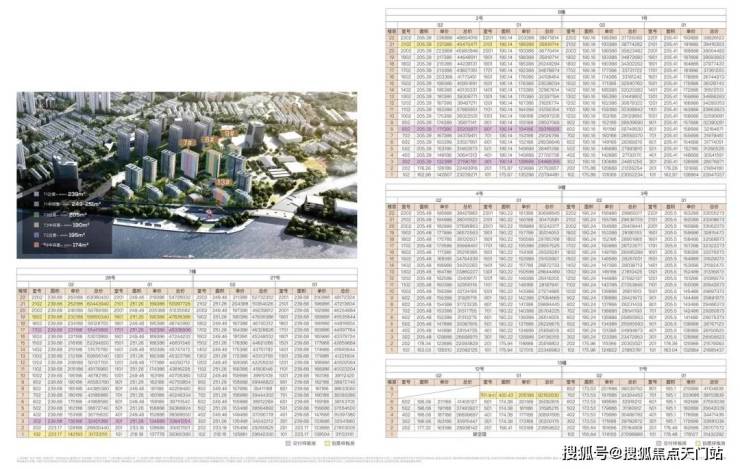740x469 pixels.
Task: Select the 239m² legend color swatch
Action: coord(36,194)
